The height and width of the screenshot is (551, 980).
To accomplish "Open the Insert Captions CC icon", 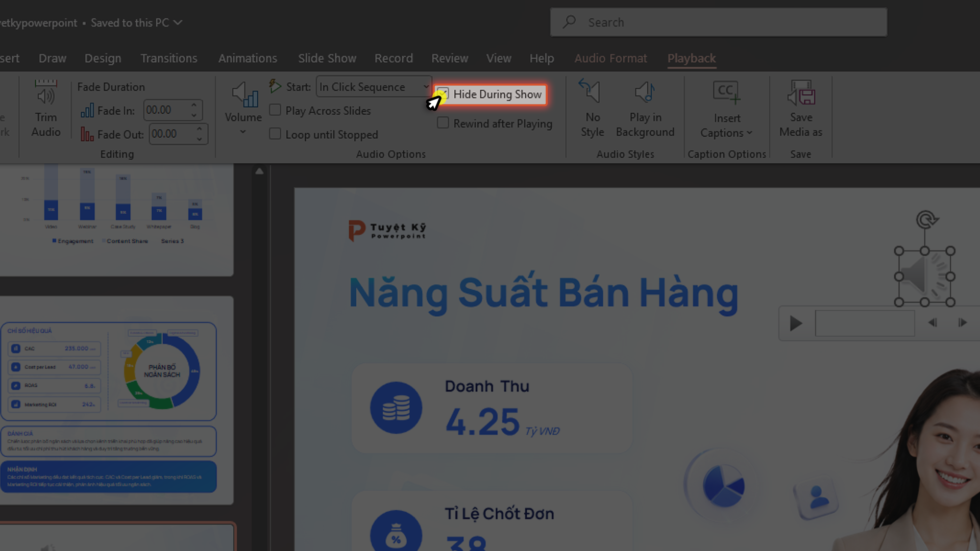I will coord(726,93).
